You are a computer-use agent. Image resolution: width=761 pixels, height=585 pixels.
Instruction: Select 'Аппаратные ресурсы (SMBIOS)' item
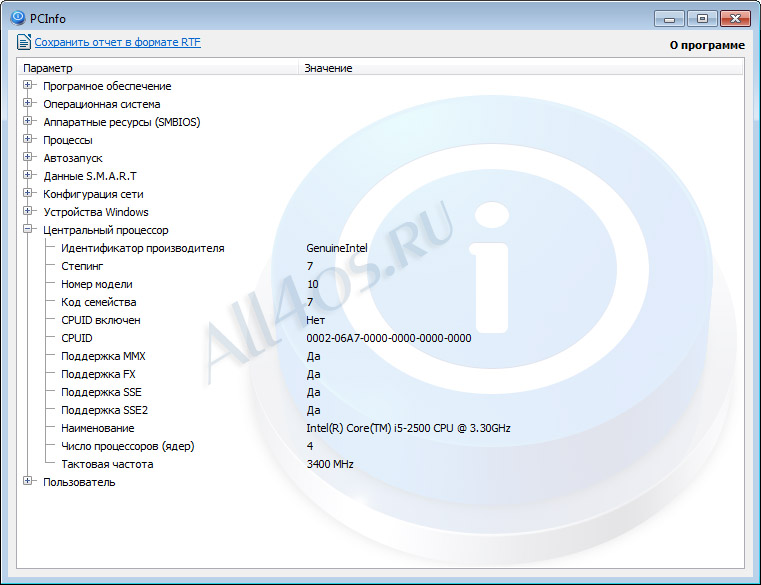(122, 122)
